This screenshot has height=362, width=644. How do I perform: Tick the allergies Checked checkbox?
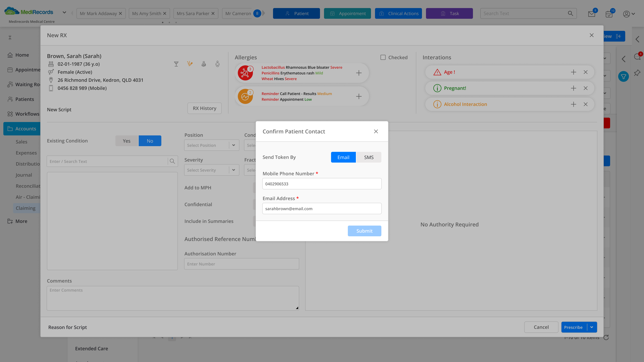tap(383, 57)
